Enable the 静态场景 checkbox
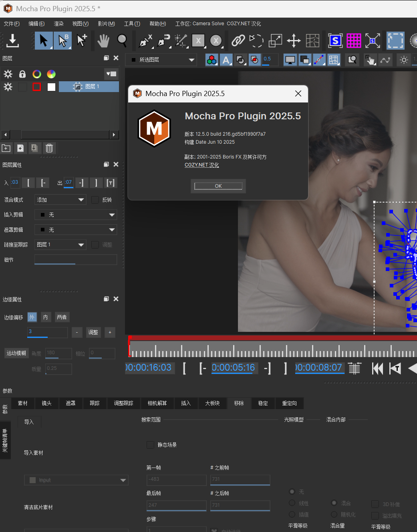The image size is (417, 532). tap(150, 445)
